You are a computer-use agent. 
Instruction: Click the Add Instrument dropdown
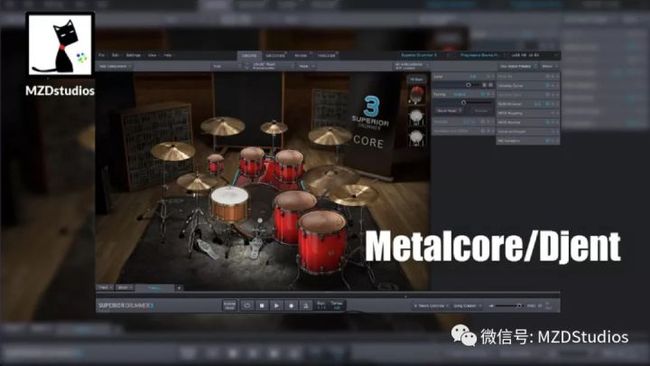click(115, 66)
